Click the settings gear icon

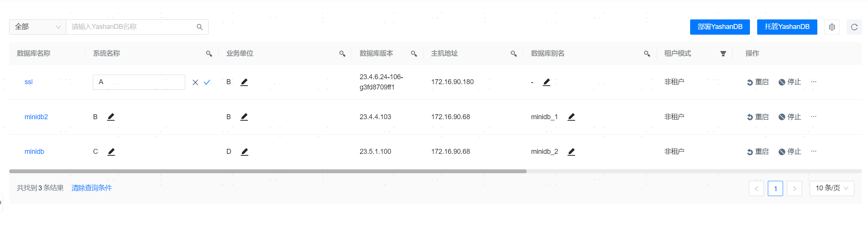[831, 27]
